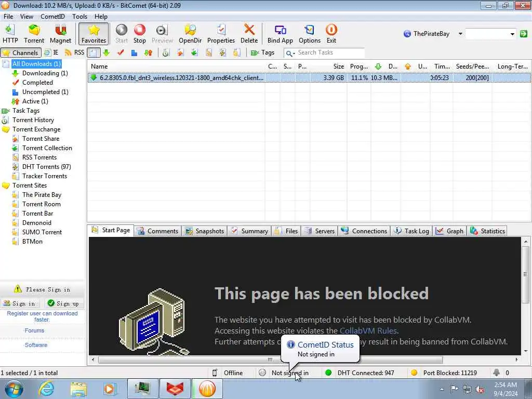Open the Help menu
Image resolution: width=532 pixels, height=399 pixels.
101,16
